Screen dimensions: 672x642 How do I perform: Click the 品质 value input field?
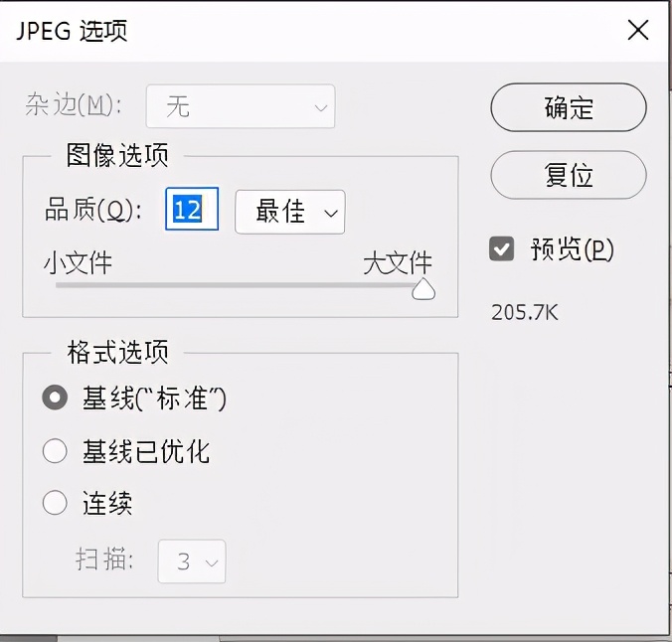point(191,211)
